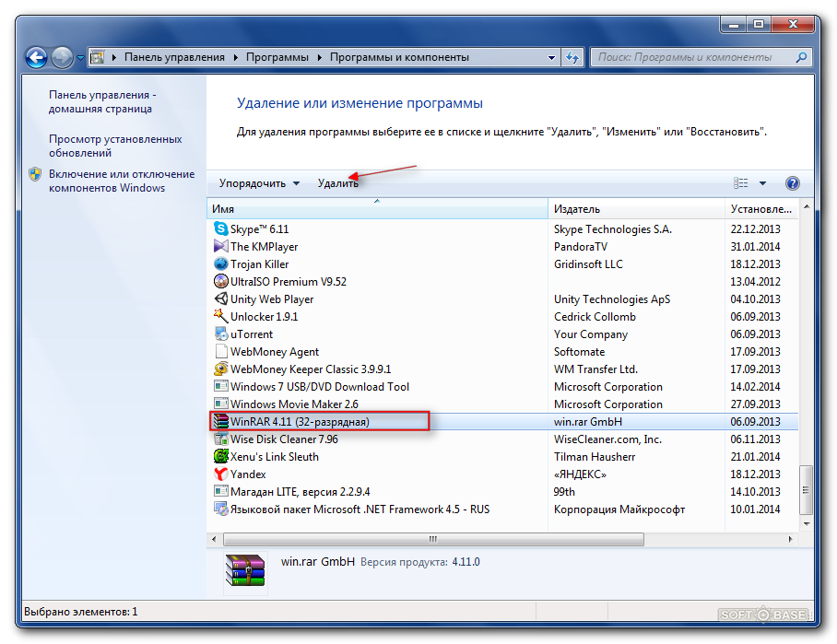Click horizontal scrollbar left arrow
Image resolution: width=837 pixels, height=644 pixels.
pyautogui.click(x=214, y=539)
